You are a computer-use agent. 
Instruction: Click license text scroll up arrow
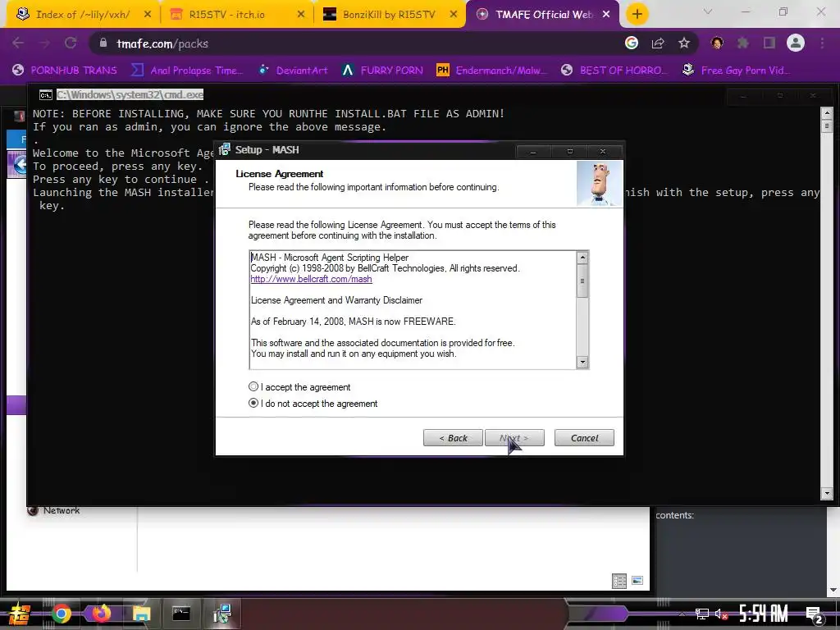click(582, 258)
